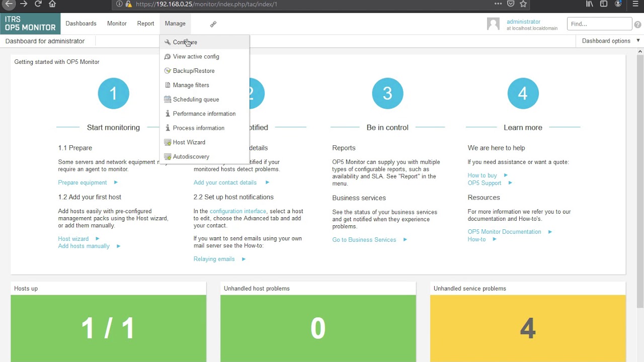Open the Add your contact details link
Screen dimensions: 644x362
[225, 183]
